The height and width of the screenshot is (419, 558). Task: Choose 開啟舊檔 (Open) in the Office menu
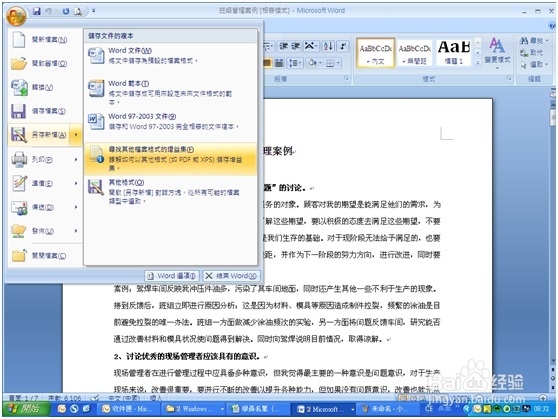44,63
